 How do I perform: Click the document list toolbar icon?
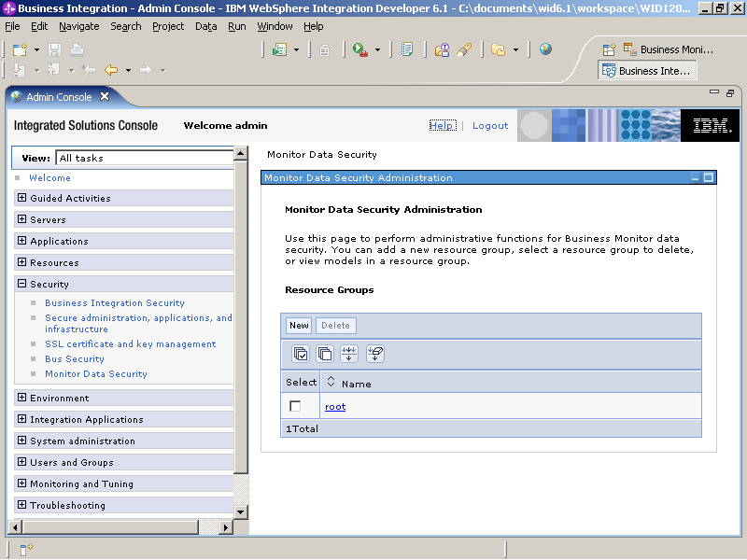407,49
